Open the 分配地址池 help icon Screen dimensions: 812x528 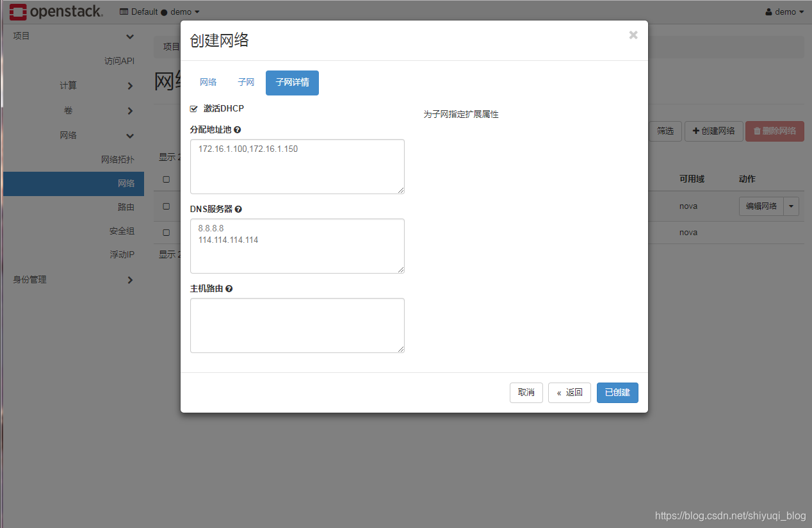(238, 129)
